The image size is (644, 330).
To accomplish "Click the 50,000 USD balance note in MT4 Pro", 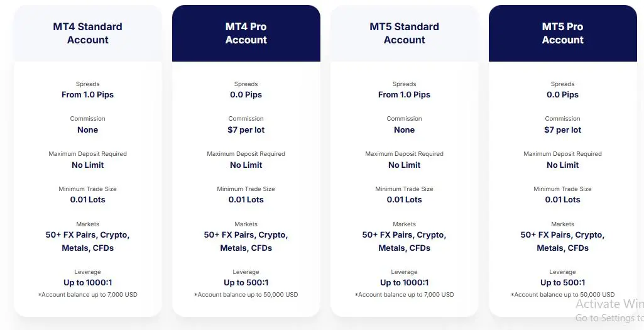I will point(246,295).
